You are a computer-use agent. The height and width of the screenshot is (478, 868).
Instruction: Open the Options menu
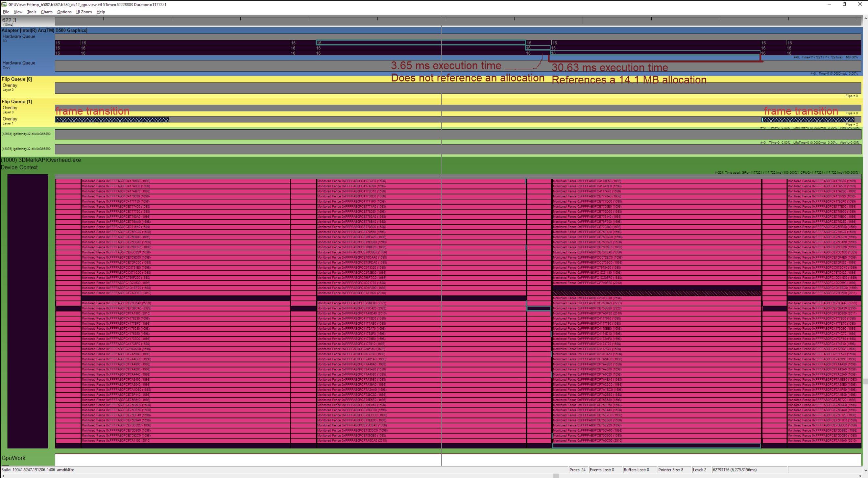click(x=64, y=12)
